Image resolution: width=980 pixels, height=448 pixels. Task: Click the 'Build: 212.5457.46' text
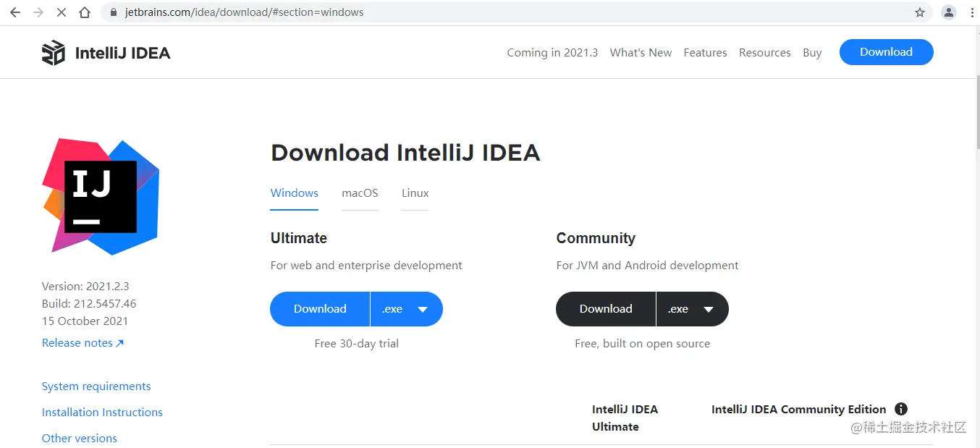[89, 304]
